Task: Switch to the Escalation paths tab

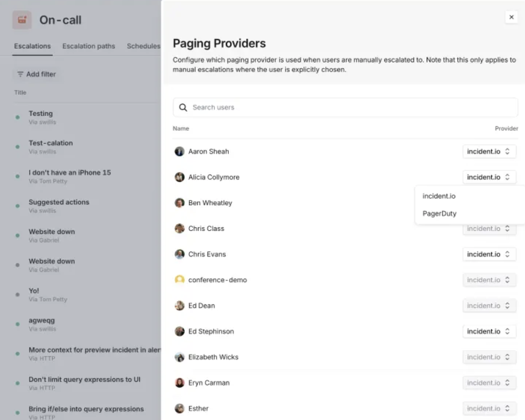Action: point(89,46)
